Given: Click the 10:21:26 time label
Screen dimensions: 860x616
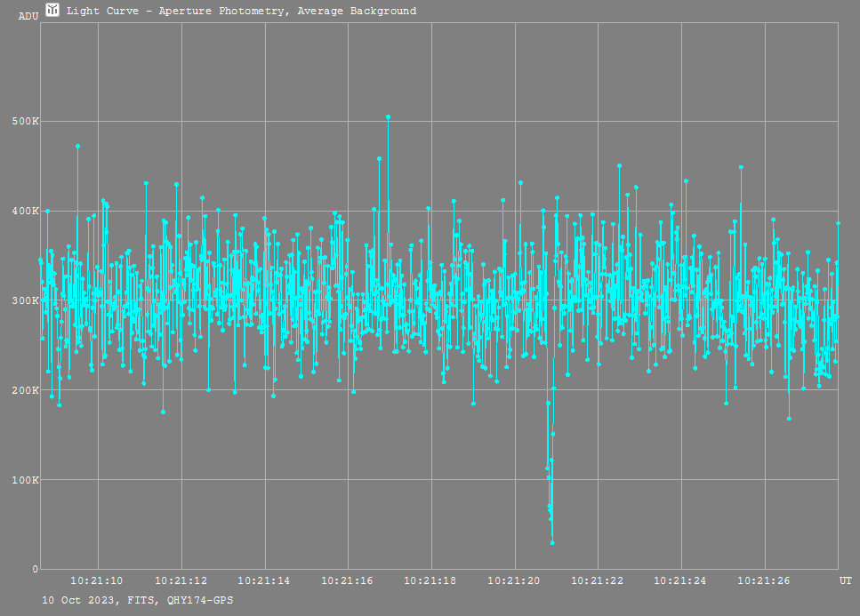Looking at the screenshot, I should (x=763, y=581).
